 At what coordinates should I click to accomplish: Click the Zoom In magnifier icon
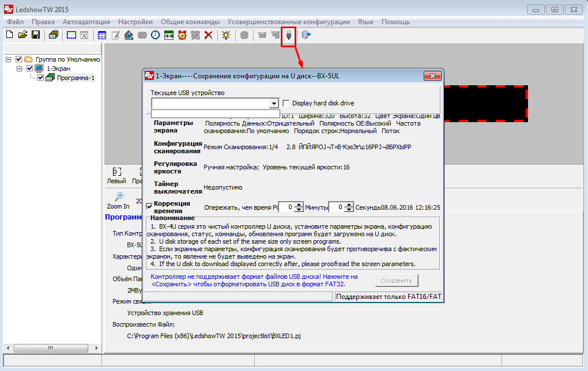(119, 196)
